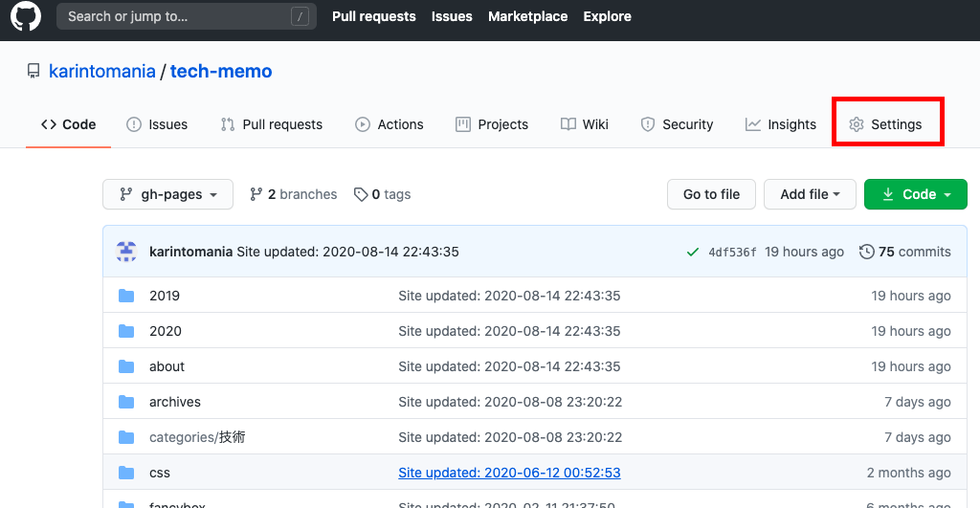Click the tag icon beside 0 tags
The image size is (980, 508).
tap(361, 194)
